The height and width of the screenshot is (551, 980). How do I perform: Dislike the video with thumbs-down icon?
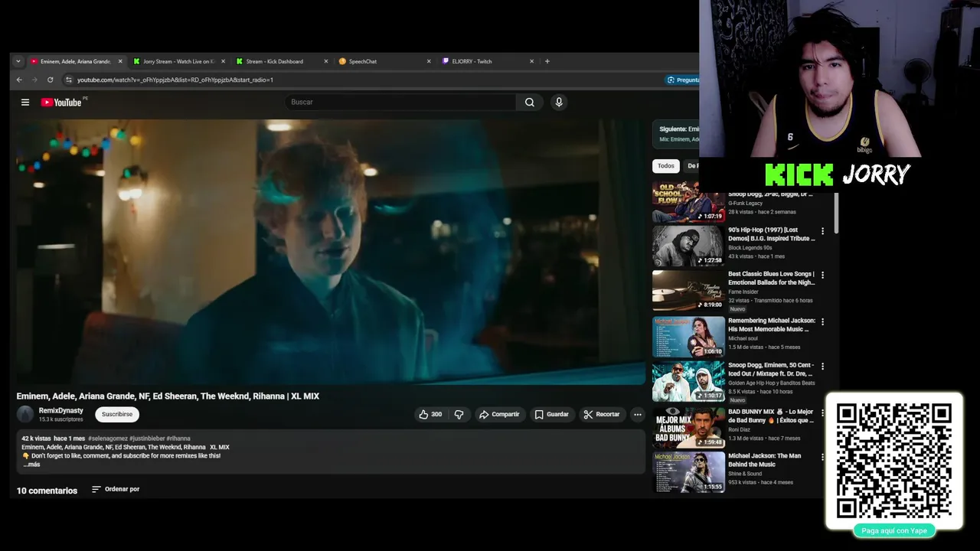click(x=459, y=414)
